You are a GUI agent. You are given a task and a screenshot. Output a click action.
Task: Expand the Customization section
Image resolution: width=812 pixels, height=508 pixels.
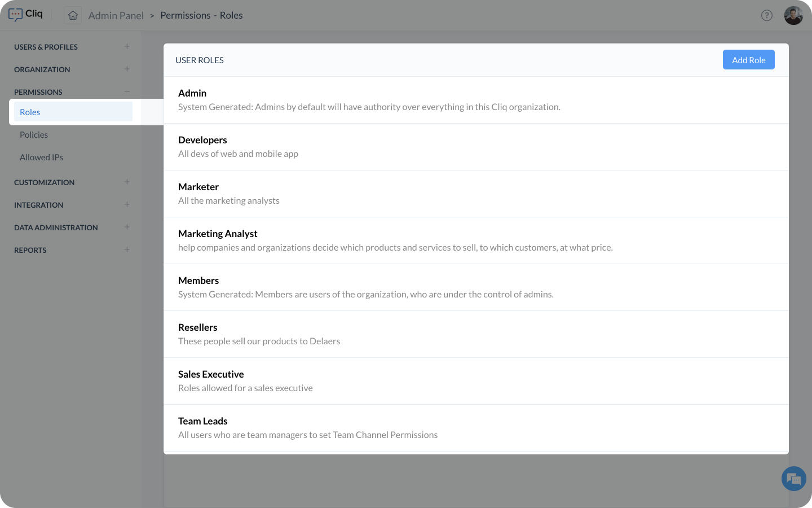pyautogui.click(x=127, y=182)
